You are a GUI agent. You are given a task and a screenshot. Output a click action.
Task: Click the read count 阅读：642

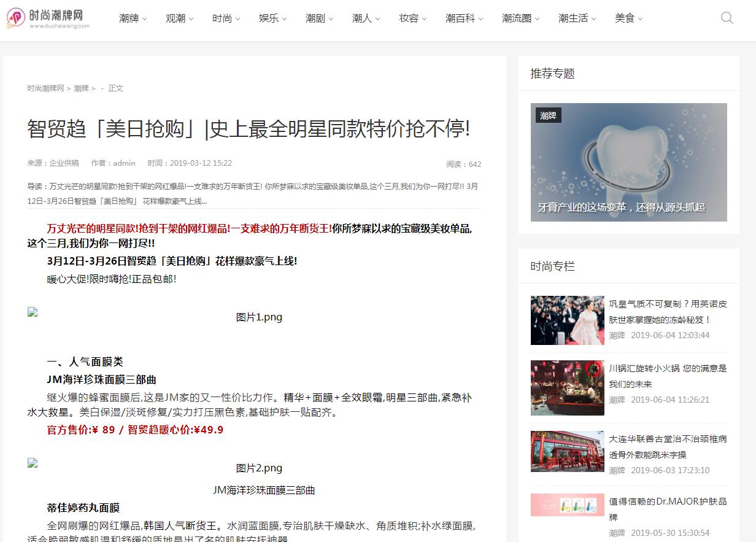pos(464,165)
